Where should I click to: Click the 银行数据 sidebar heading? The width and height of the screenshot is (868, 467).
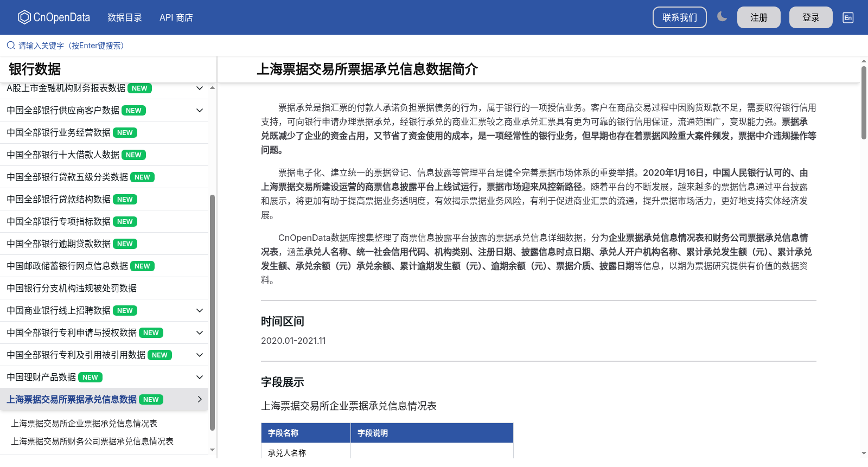35,69
